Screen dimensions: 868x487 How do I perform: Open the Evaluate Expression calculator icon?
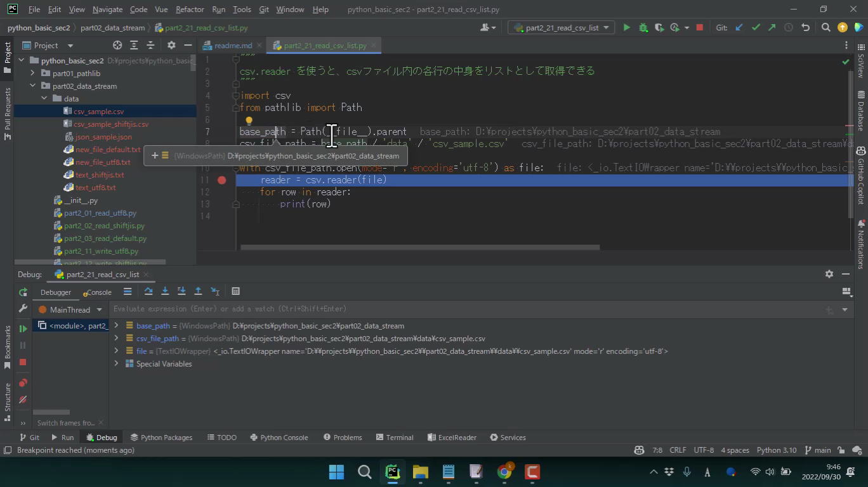tap(235, 292)
